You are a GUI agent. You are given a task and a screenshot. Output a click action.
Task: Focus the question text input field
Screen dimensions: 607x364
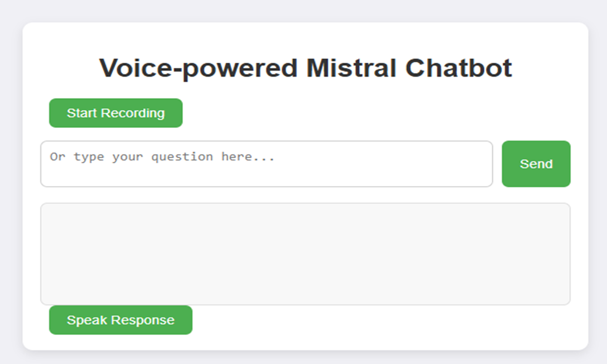pyautogui.click(x=267, y=164)
